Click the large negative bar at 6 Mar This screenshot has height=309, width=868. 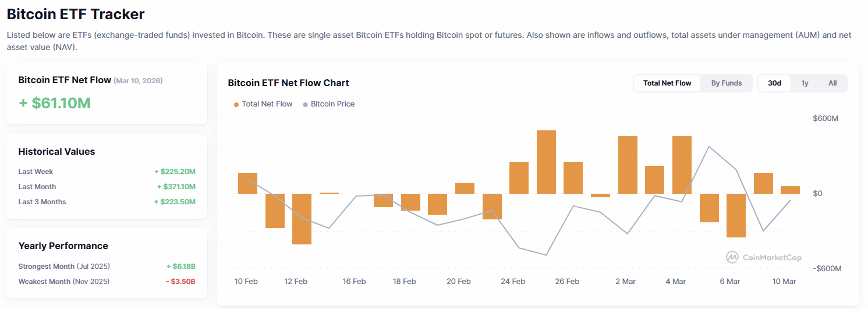(x=736, y=215)
